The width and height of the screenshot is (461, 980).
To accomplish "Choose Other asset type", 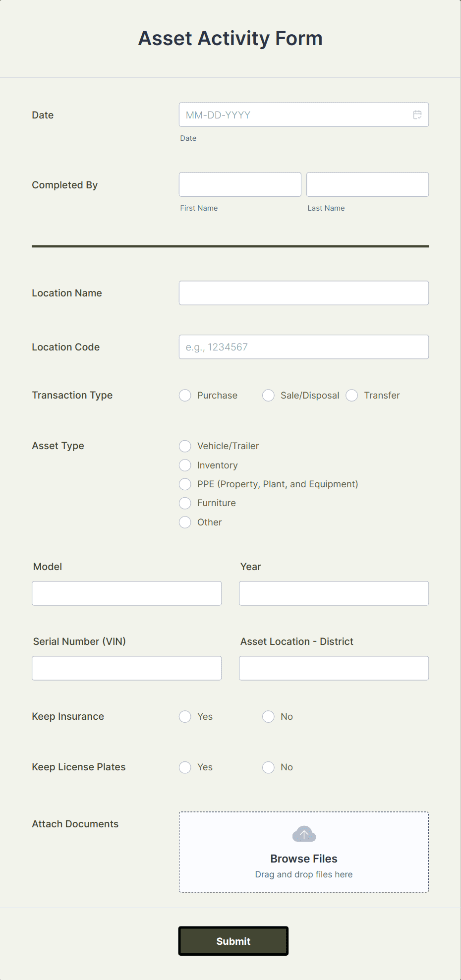I will click(185, 522).
